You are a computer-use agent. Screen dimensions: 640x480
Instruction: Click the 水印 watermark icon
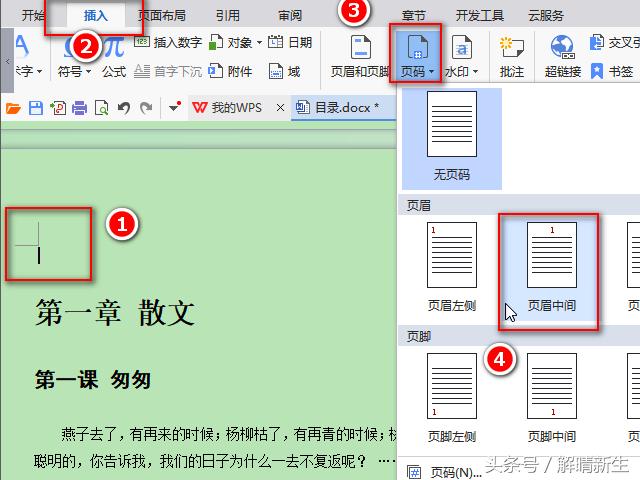click(x=462, y=47)
